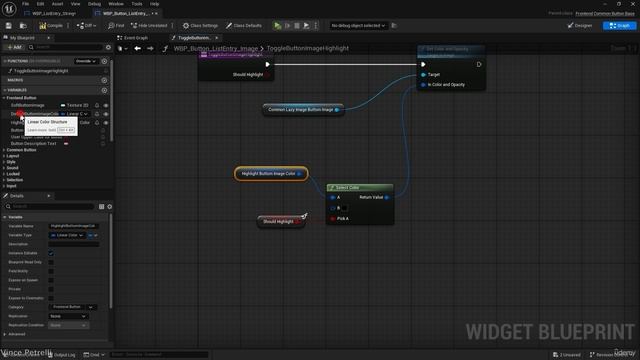
Task: Open the Tools menu
Action: coord(137,4)
